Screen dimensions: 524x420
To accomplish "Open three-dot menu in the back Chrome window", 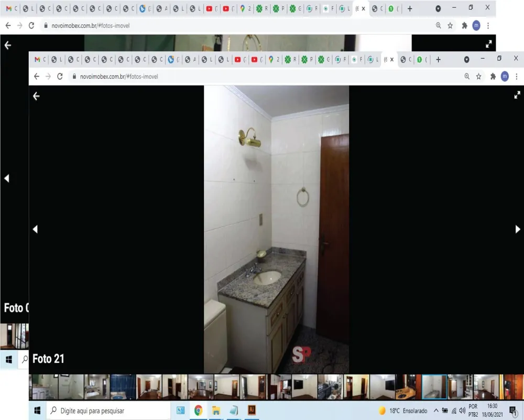I will pyautogui.click(x=488, y=25).
